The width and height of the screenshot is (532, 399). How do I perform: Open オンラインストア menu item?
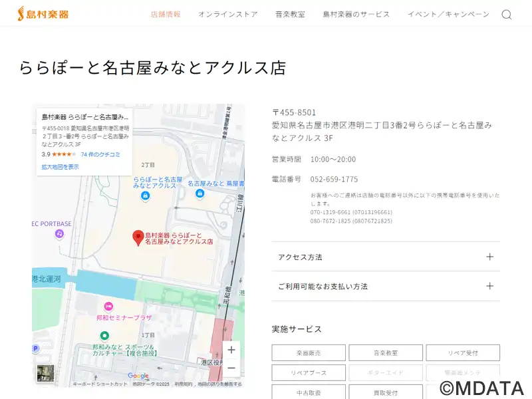point(228,14)
